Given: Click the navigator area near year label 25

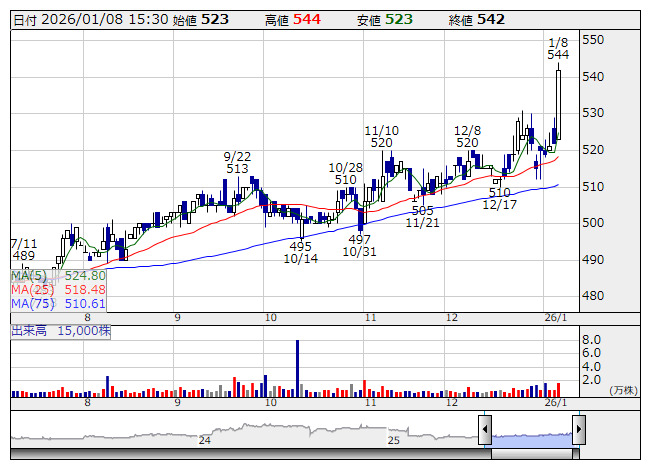Looking at the screenshot, I should coord(393,439).
